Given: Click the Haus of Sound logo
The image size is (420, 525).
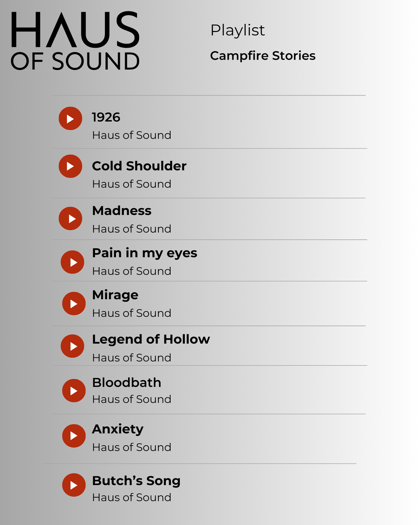Looking at the screenshot, I should click(x=75, y=41).
